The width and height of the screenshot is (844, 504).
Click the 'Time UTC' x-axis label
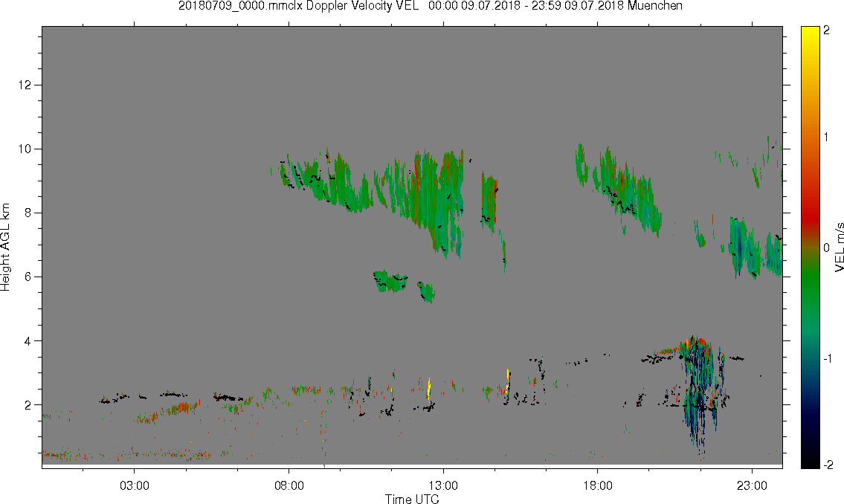(412, 499)
